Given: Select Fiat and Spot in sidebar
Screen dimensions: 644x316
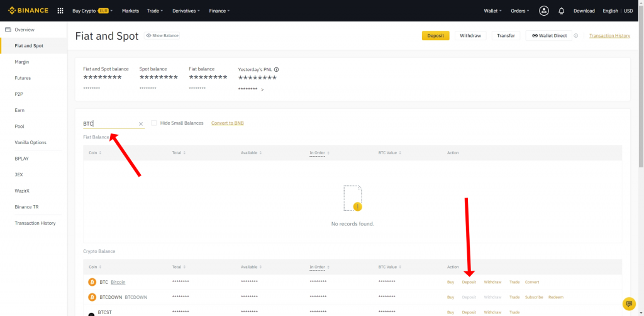Looking at the screenshot, I should (x=33, y=45).
